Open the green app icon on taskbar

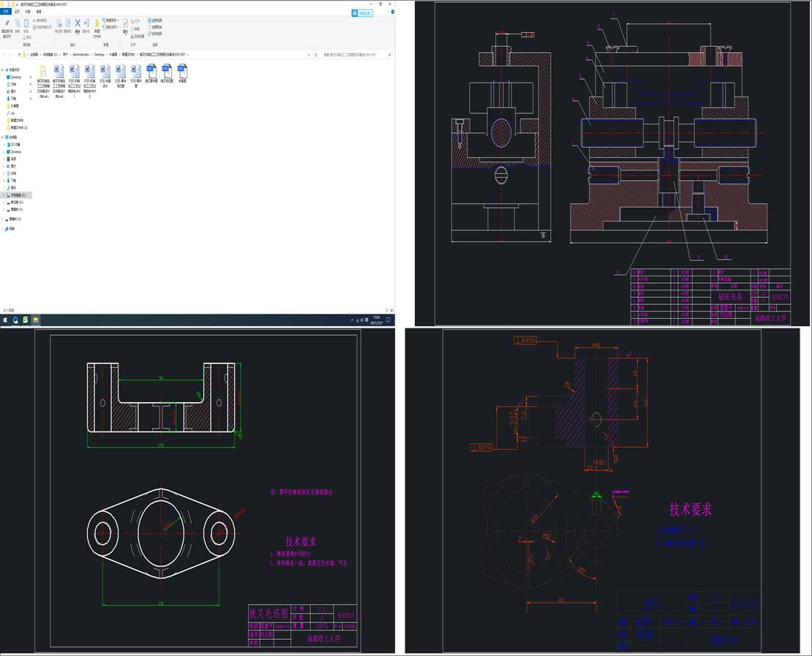(x=26, y=320)
